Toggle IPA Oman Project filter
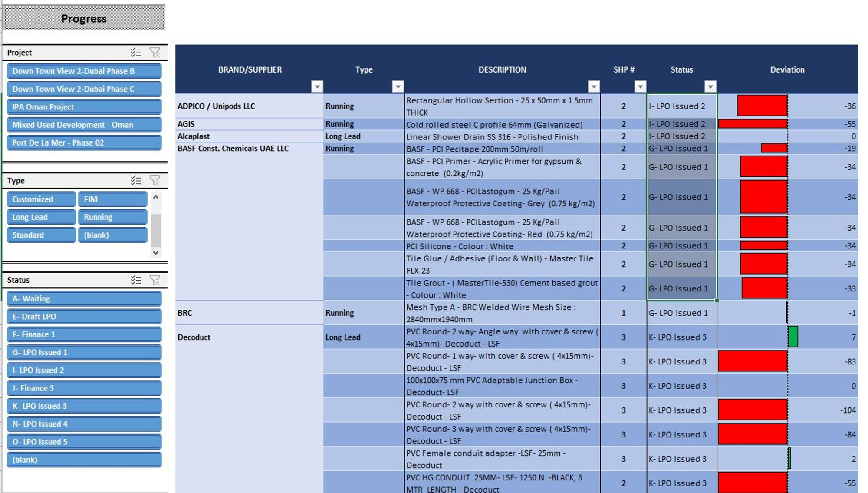 pyautogui.click(x=84, y=107)
